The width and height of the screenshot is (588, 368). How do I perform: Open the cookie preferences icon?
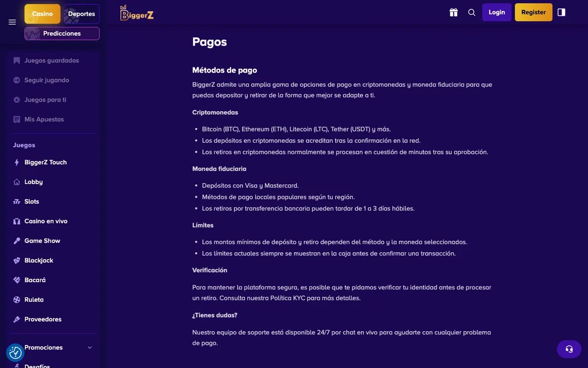pyautogui.click(x=16, y=353)
